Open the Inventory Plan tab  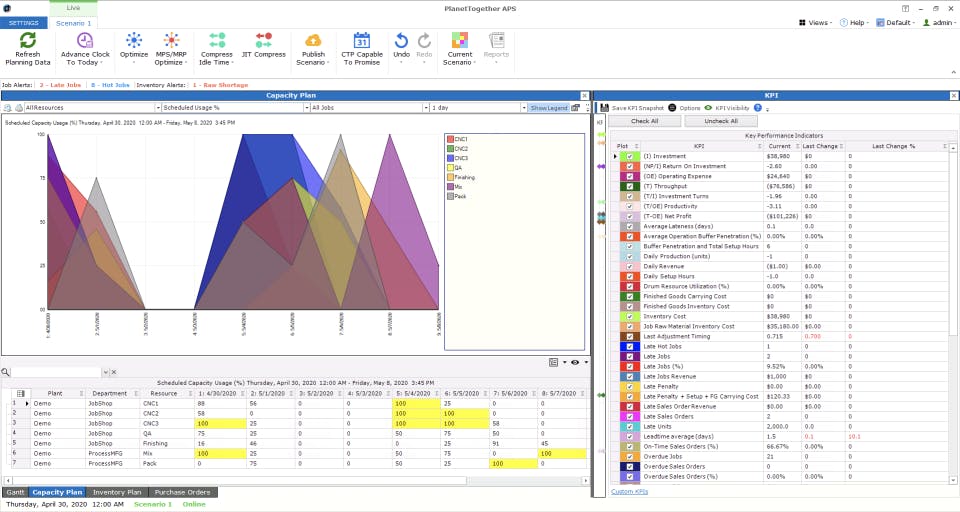click(x=117, y=492)
